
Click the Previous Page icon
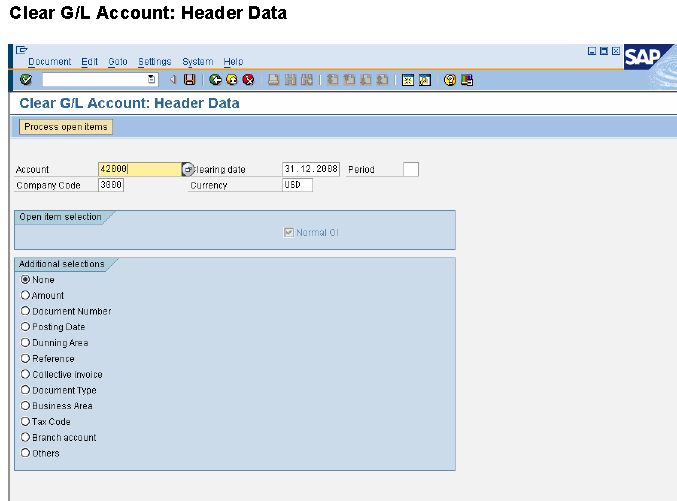click(349, 80)
